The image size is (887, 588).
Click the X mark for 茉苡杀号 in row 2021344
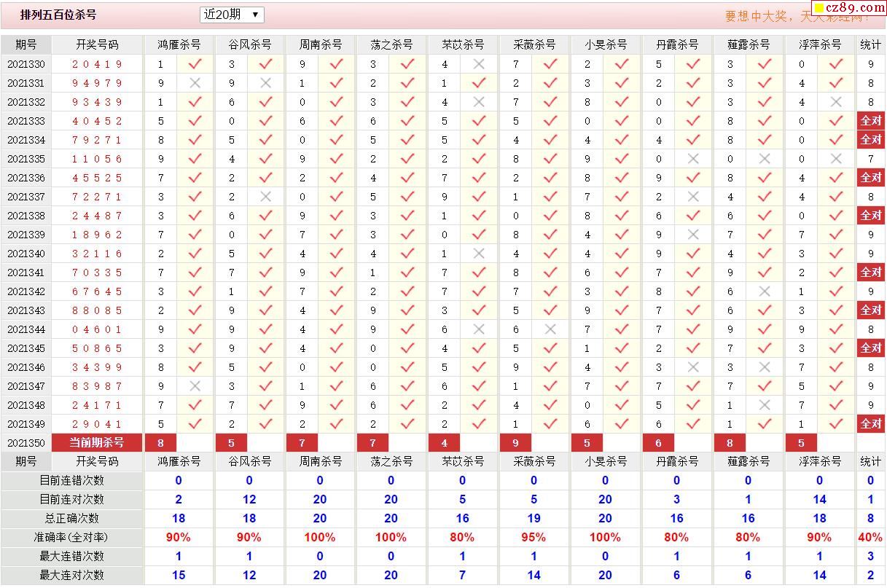[x=479, y=329]
